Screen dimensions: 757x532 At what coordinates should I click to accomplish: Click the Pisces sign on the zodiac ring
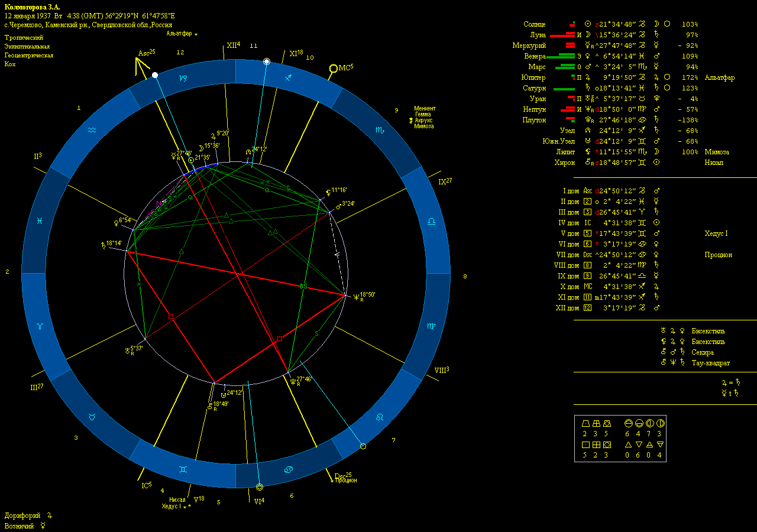(39, 220)
